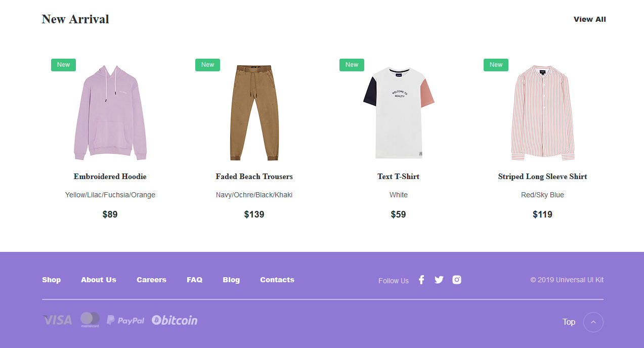This screenshot has width=644, height=348.
Task: Click View All new arrivals
Action: 589,19
